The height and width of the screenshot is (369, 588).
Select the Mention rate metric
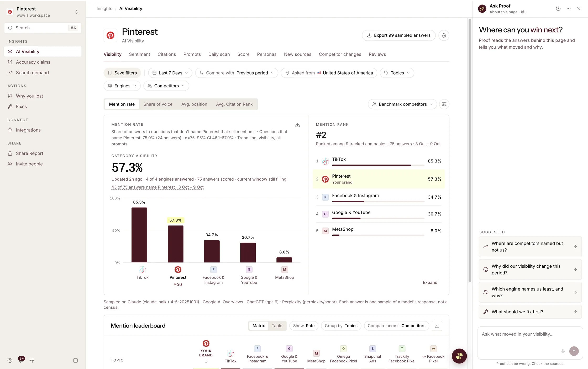click(122, 104)
